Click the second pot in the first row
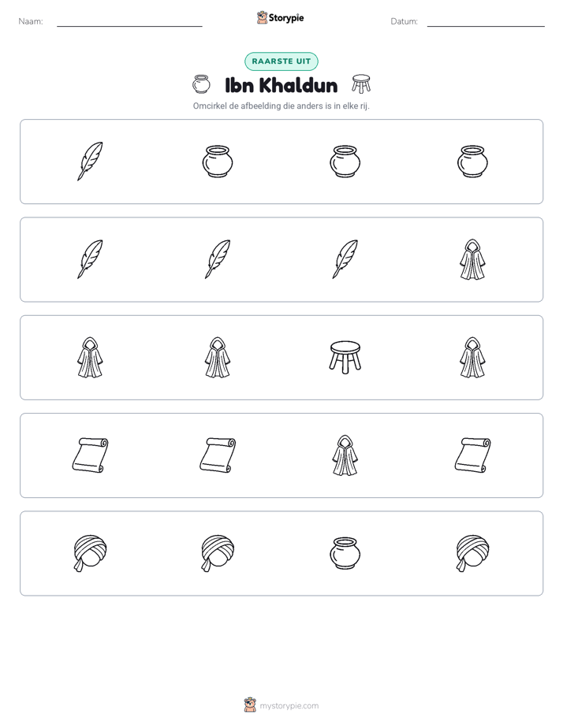 coord(345,162)
